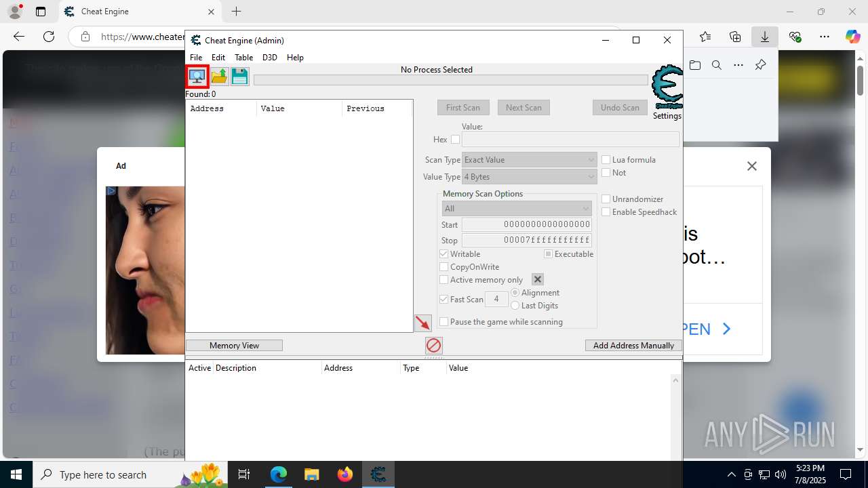Image resolution: width=868 pixels, height=488 pixels.
Task: Enable Pause the game while scanning
Action: (x=444, y=322)
